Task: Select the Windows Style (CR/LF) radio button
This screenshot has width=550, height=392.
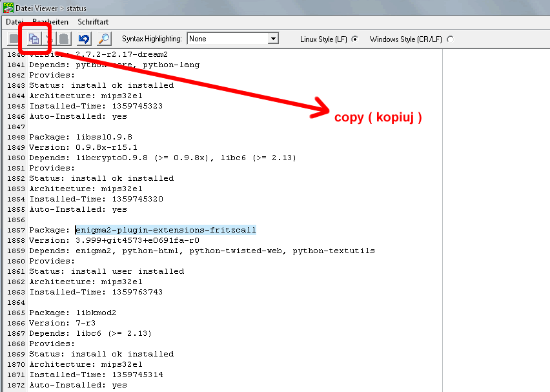Action: click(450, 39)
